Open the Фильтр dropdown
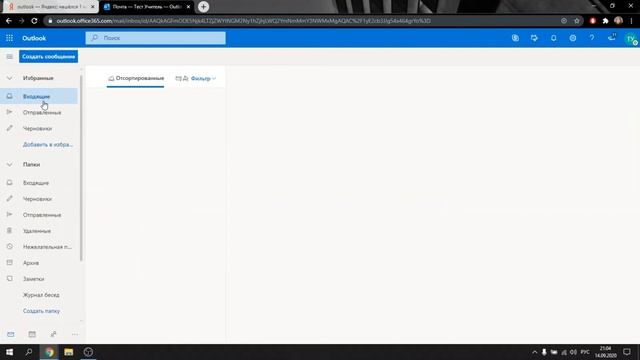Image resolution: width=640 pixels, height=360 pixels. pos(203,78)
